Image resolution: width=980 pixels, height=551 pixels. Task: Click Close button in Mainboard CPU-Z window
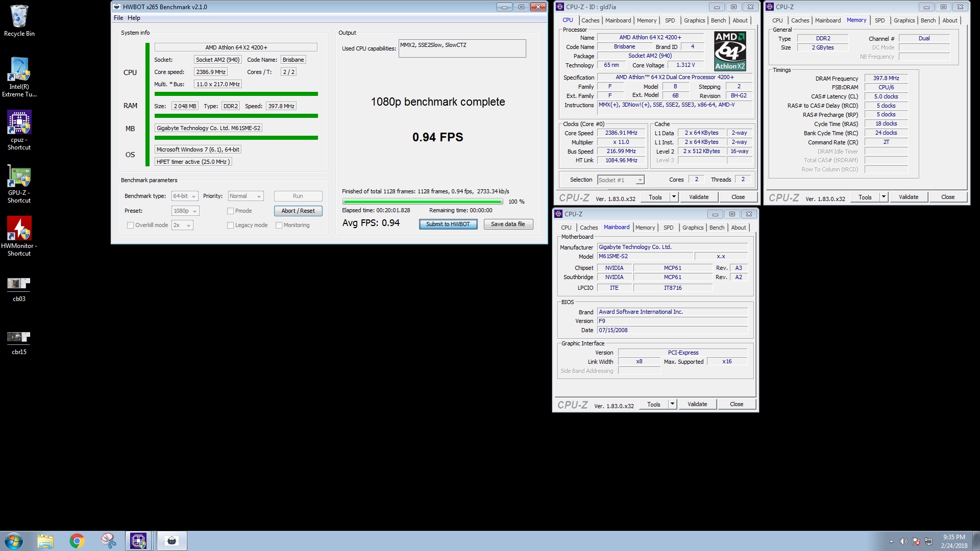pos(737,404)
